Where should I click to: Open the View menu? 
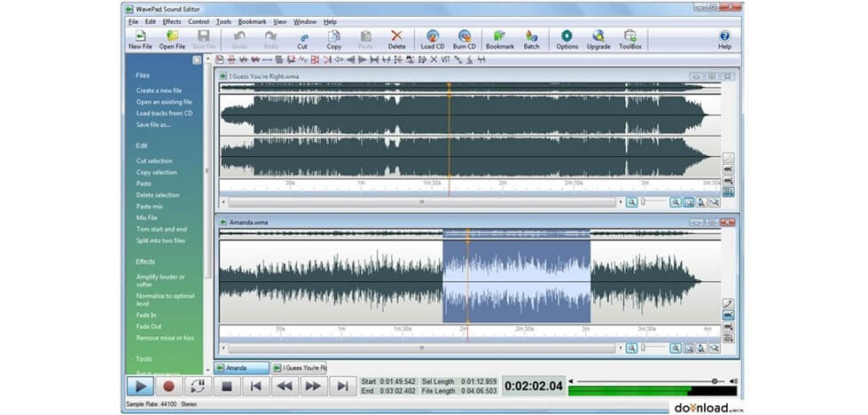tap(280, 21)
